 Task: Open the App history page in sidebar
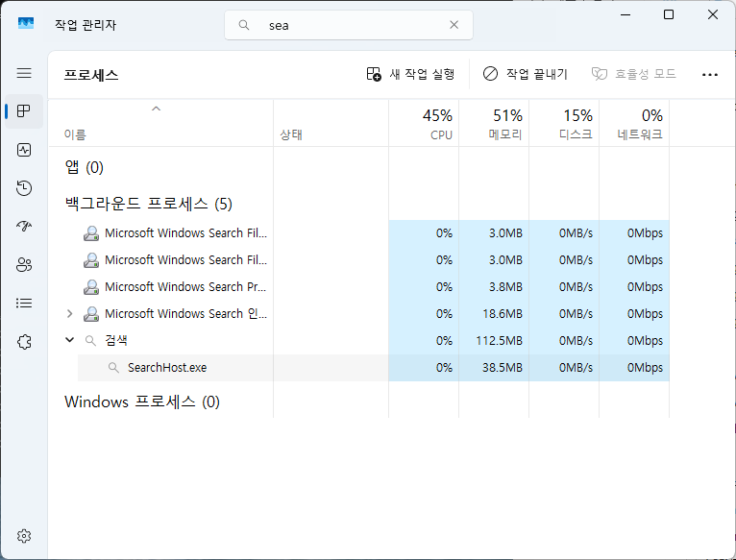click(x=24, y=187)
